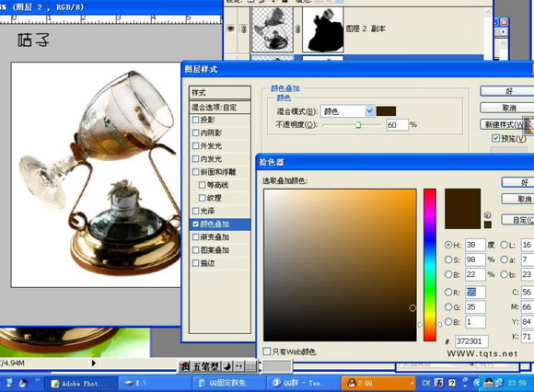Select the black layer mask thumbnail
This screenshot has height=392, width=534.
point(323,30)
